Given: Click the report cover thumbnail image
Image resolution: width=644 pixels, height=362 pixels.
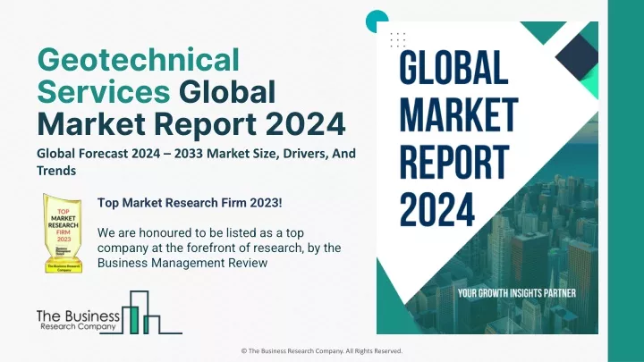Looking at the screenshot, I should pyautogui.click(x=487, y=177).
